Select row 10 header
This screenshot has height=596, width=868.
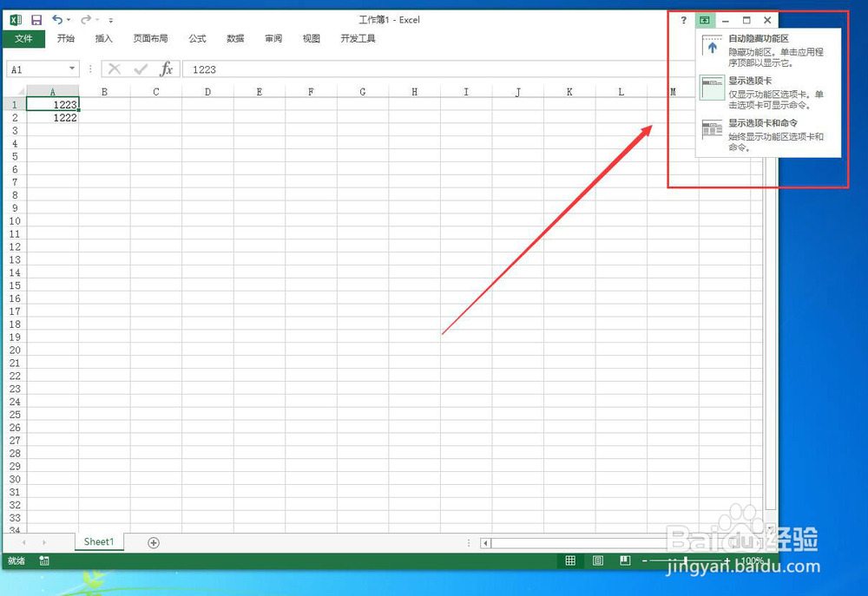[x=15, y=221]
